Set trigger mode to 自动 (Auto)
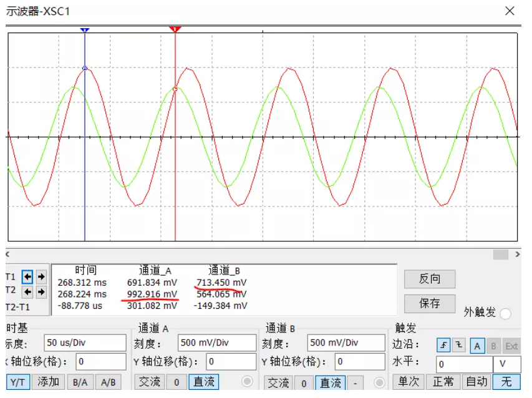The width and height of the screenshot is (532, 398). coord(476,382)
